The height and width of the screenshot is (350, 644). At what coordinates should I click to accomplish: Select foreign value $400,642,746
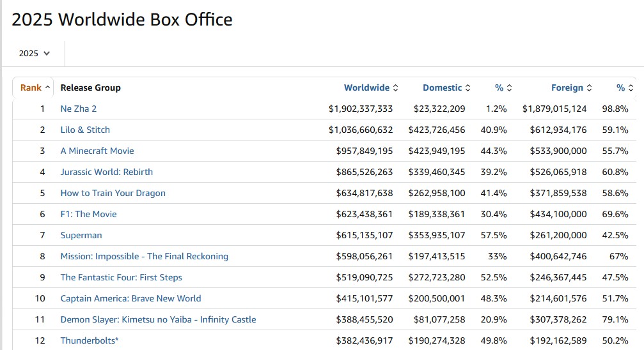(x=558, y=257)
